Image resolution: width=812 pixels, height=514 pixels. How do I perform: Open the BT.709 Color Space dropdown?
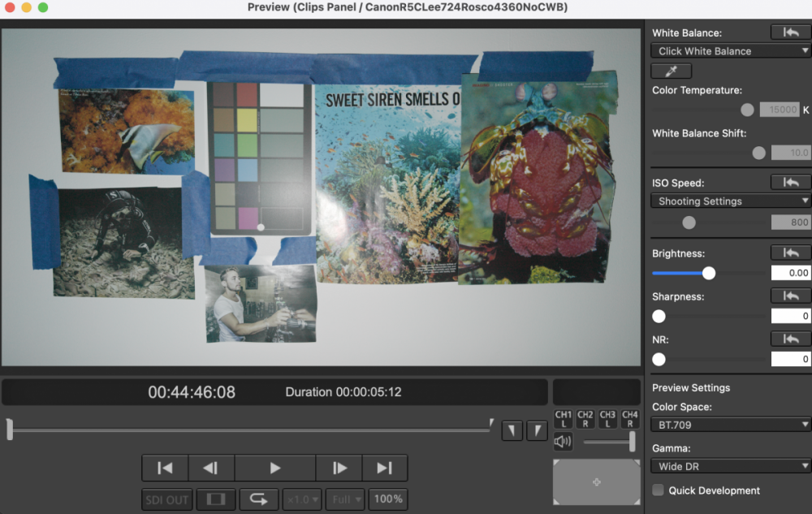(x=731, y=425)
